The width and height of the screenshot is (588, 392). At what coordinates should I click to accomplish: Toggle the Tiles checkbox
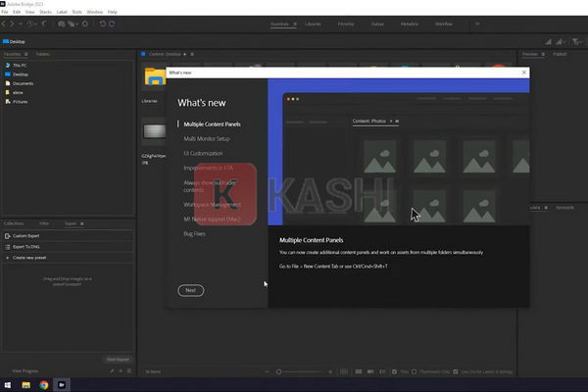395,371
